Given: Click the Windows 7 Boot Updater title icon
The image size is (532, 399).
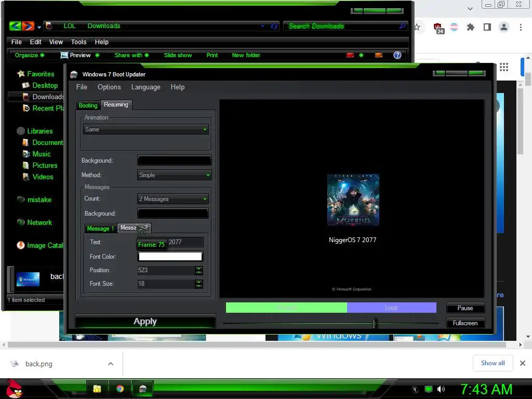Looking at the screenshot, I should click(74, 74).
